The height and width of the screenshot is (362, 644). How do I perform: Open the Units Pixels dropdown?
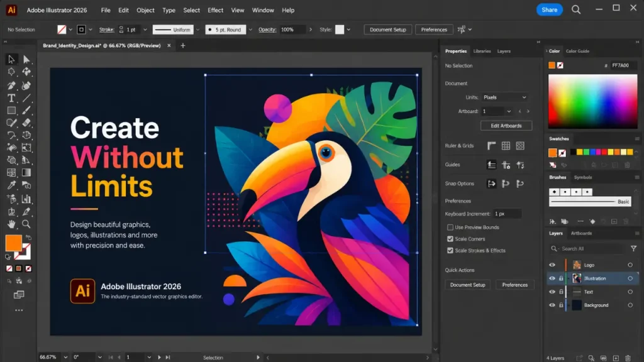504,97
